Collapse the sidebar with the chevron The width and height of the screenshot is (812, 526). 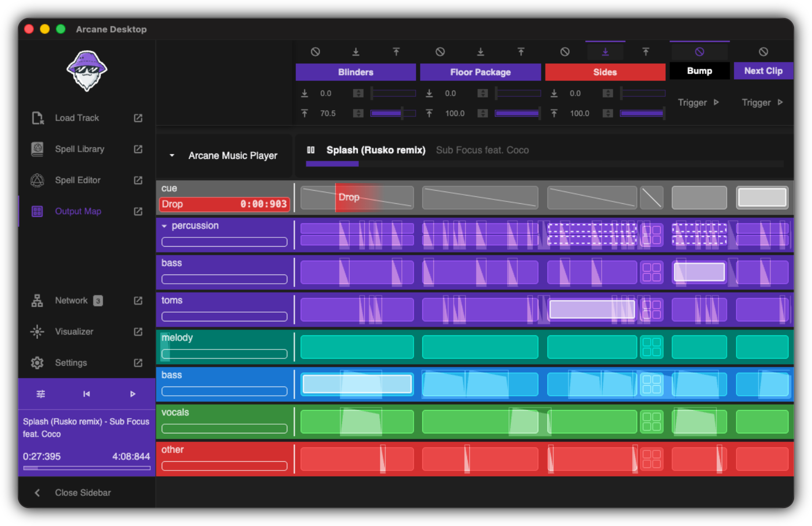[37, 493]
